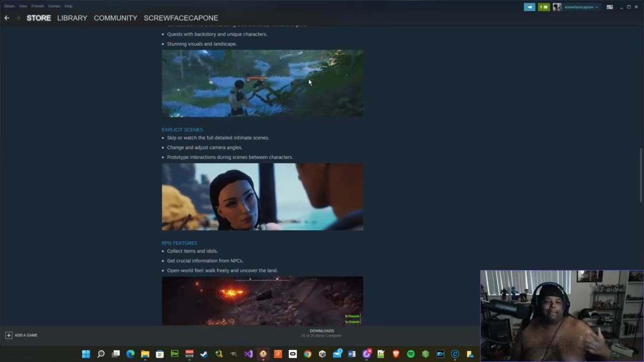This screenshot has width=644, height=362.
Task: Expand the screwfacecapone account dropdown
Action: 581,7
